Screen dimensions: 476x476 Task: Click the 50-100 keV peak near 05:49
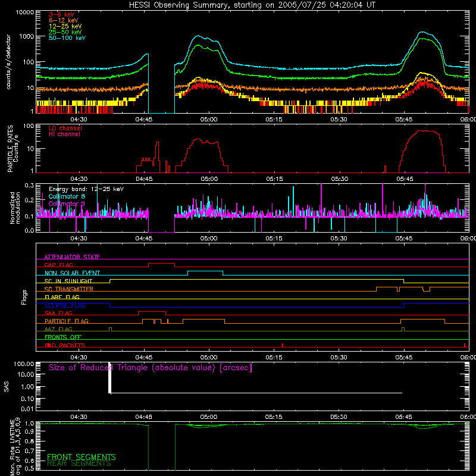tap(422, 32)
